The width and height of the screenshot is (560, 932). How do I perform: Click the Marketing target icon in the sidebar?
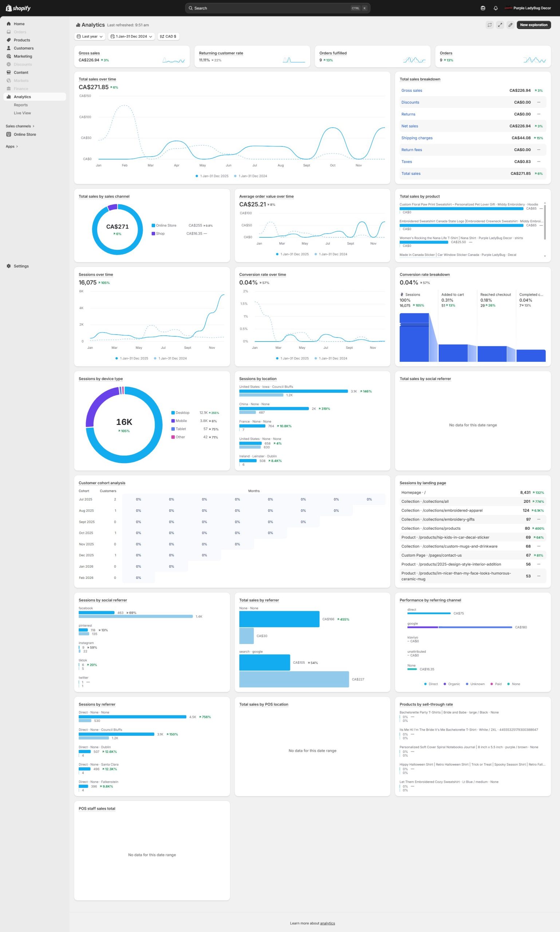pos(9,56)
